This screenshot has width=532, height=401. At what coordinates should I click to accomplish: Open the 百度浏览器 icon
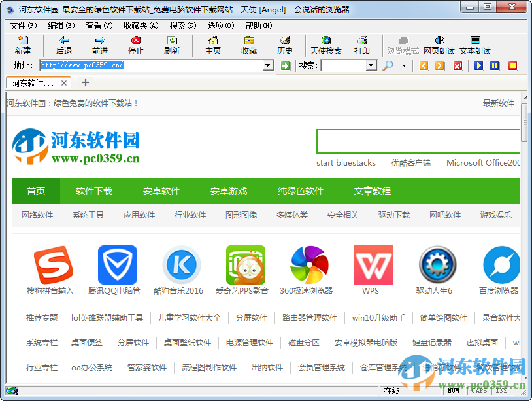point(501,265)
